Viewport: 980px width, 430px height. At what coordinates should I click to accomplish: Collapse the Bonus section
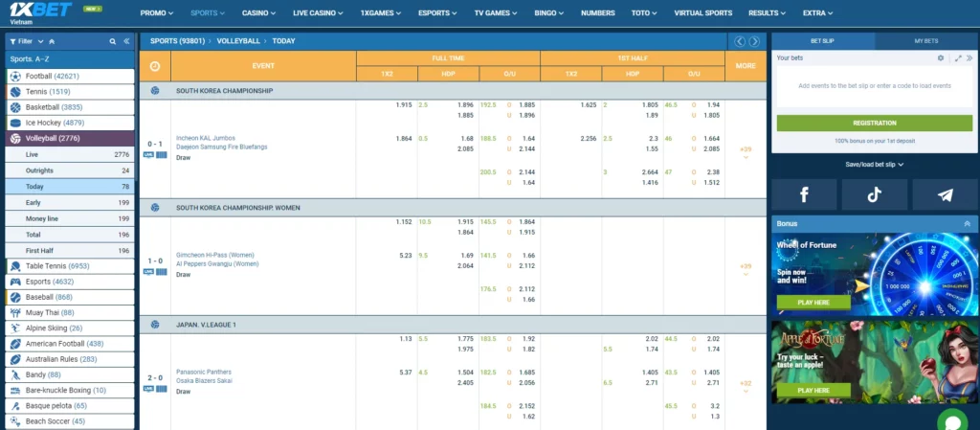967,223
